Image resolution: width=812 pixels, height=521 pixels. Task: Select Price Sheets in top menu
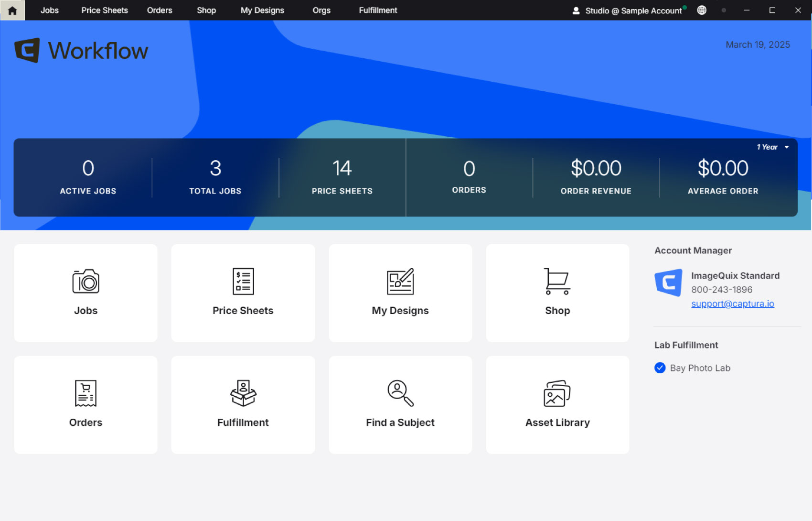[x=105, y=11]
